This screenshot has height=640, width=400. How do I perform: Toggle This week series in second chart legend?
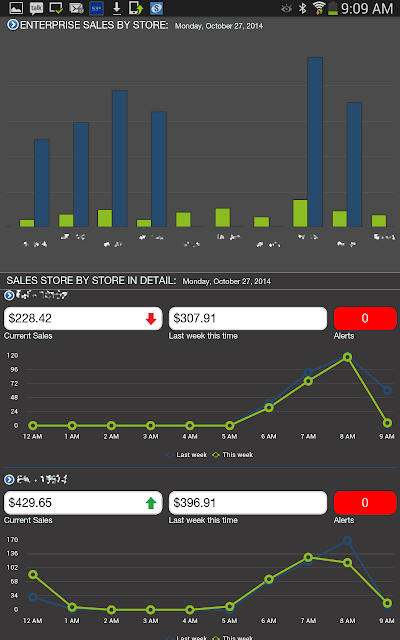coord(233,638)
